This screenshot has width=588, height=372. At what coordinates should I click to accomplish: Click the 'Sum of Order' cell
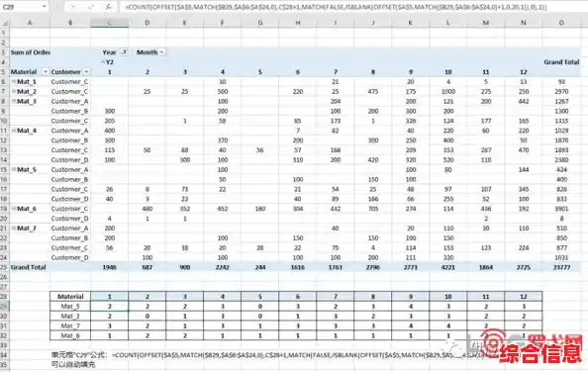click(30, 52)
